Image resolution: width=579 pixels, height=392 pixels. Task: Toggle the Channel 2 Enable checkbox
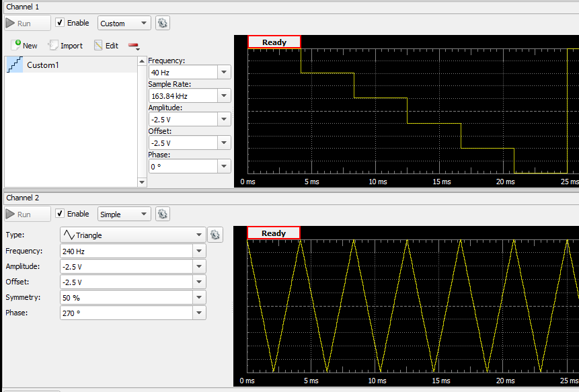(60, 214)
